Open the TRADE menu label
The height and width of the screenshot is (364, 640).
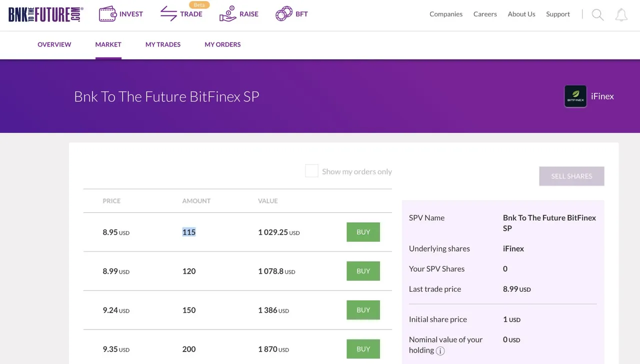pos(191,14)
